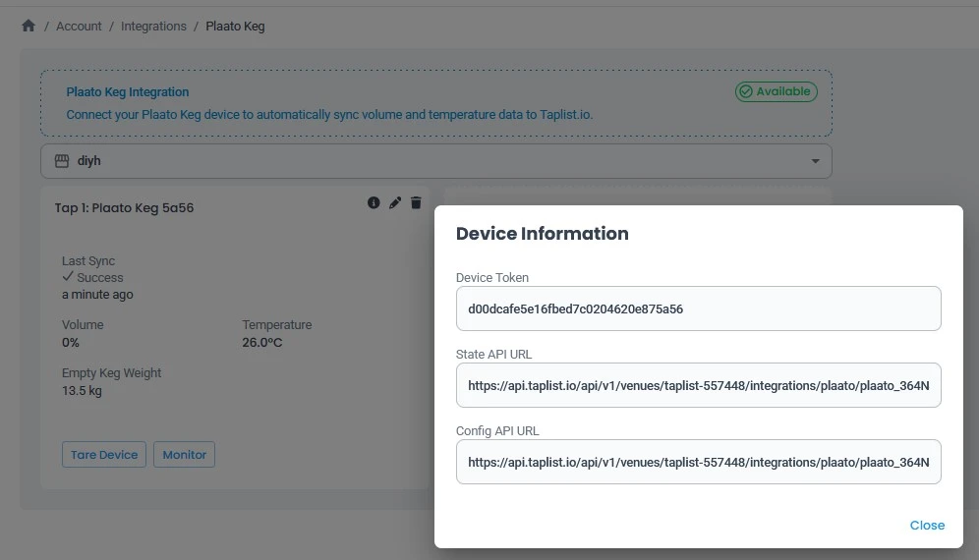Click into the Device Token field
Screen dimensions: 979x560
click(698, 308)
